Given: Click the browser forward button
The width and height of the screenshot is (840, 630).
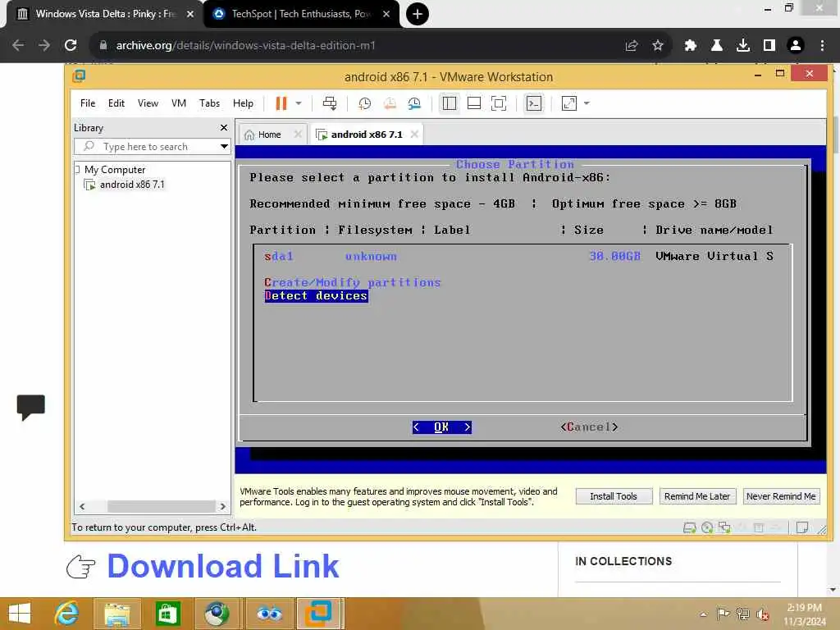Looking at the screenshot, I should point(44,46).
